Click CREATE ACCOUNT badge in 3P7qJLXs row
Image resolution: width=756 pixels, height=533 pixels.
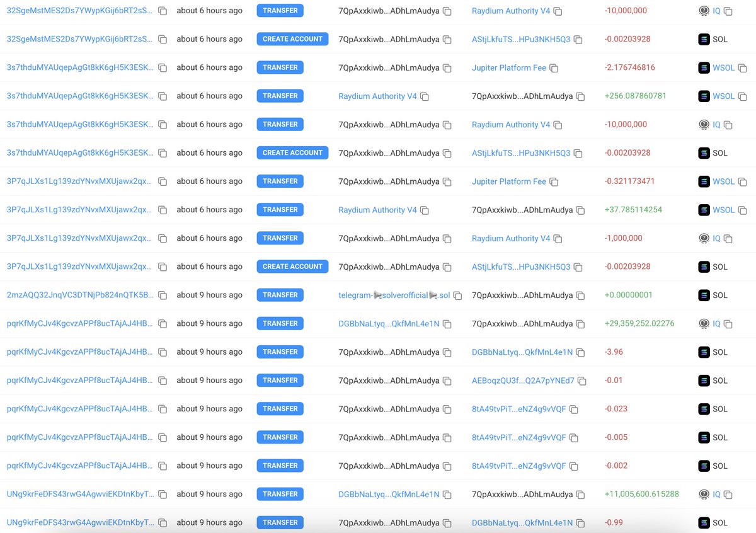coord(292,266)
